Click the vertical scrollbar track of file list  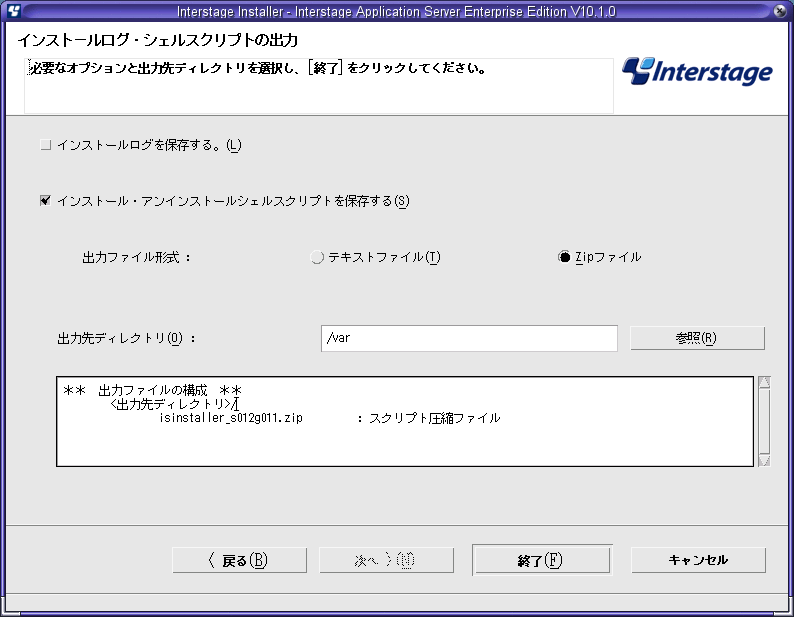tap(764, 421)
